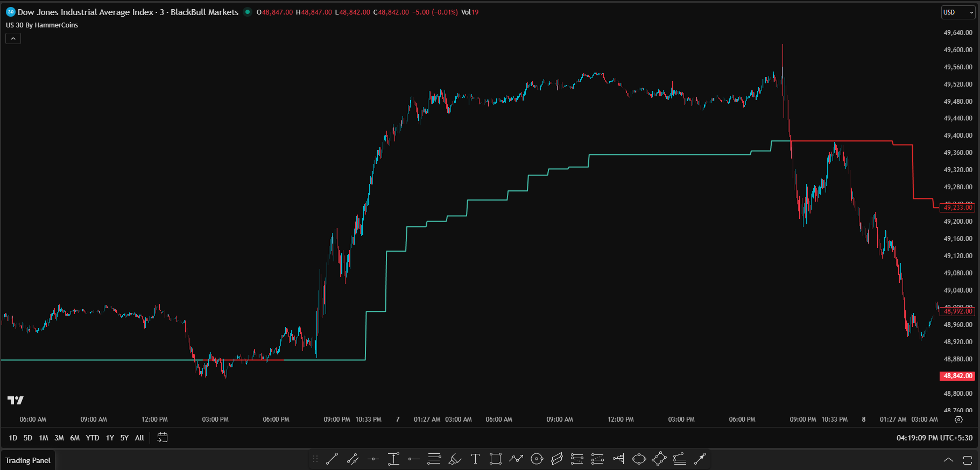
Task: Click the 1D date range button
Action: click(13, 438)
